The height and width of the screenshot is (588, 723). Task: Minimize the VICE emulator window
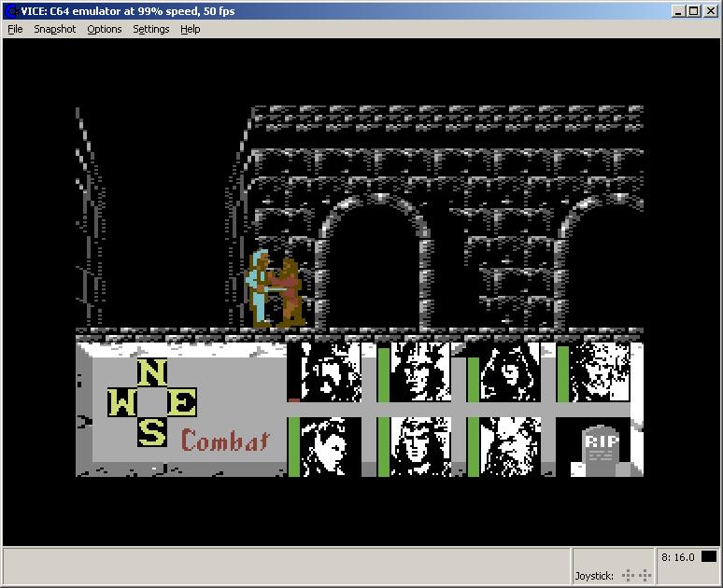677,11
